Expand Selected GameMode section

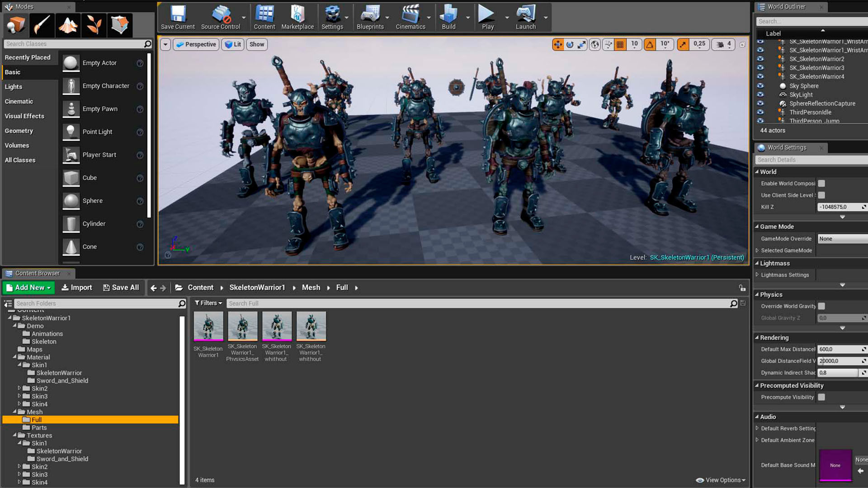pyautogui.click(x=757, y=250)
